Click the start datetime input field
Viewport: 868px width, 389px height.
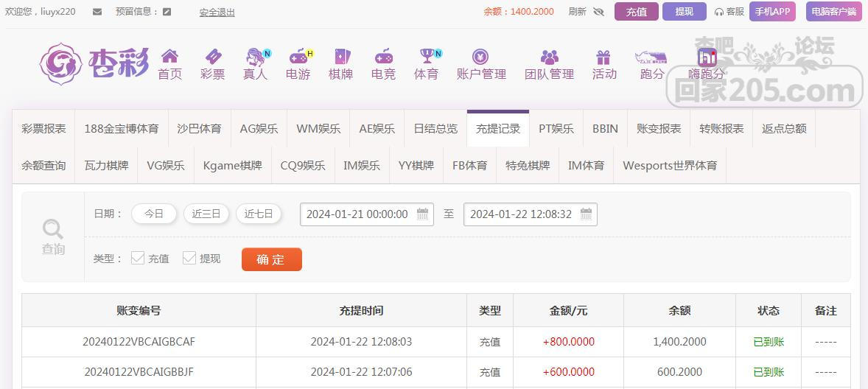[x=366, y=214]
